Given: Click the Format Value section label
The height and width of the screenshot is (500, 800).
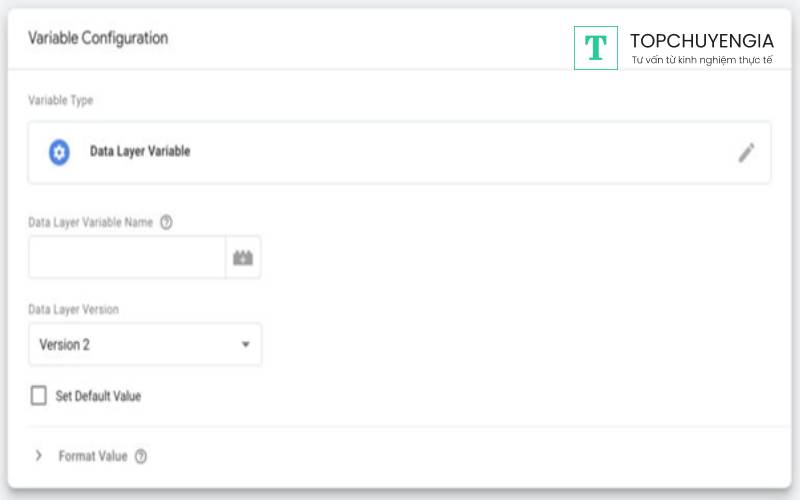Looking at the screenshot, I should [x=93, y=457].
